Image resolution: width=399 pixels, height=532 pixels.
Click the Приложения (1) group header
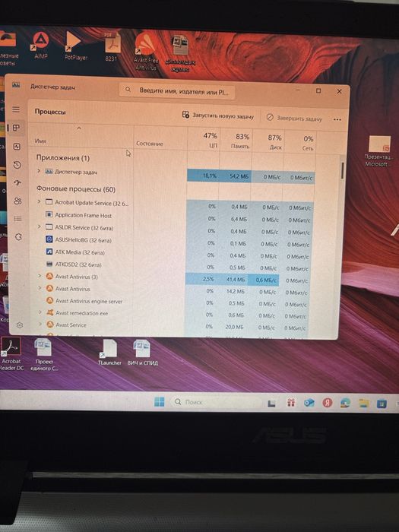coord(63,158)
